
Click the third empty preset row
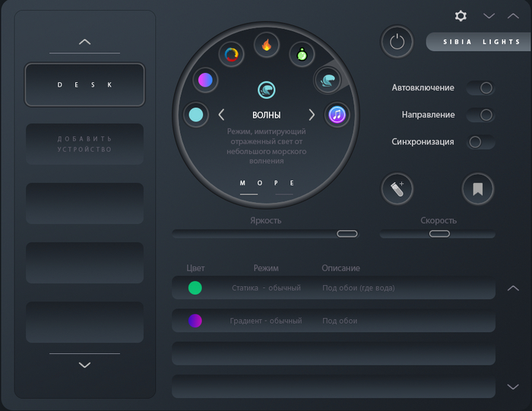[334, 353]
